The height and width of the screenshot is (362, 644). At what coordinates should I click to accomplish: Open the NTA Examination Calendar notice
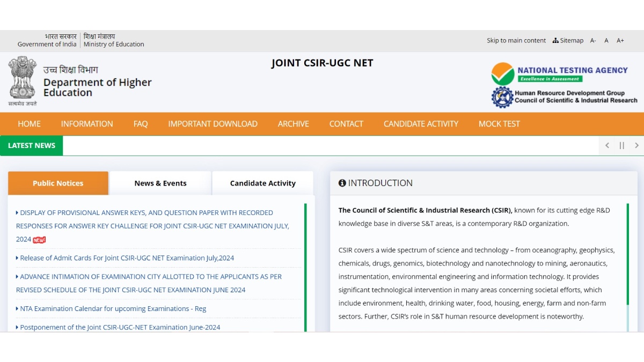112,309
